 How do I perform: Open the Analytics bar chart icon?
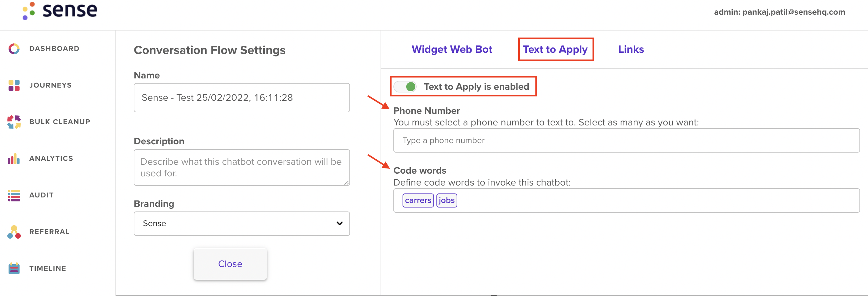point(14,159)
